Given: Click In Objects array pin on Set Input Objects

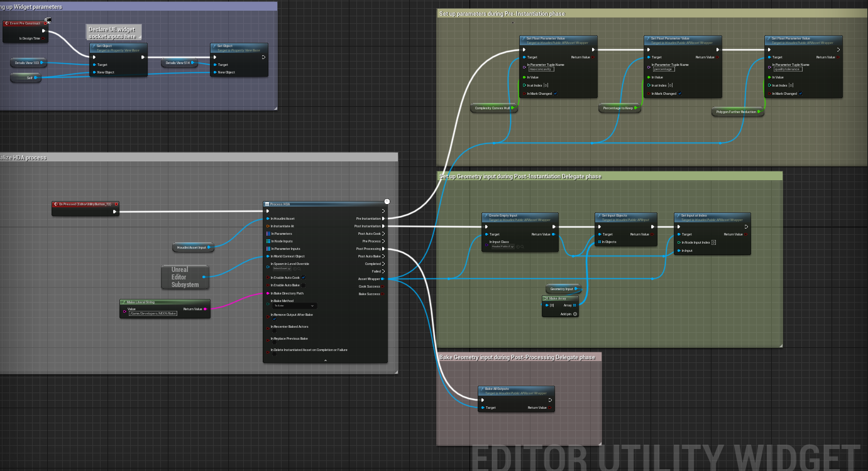Looking at the screenshot, I should click(599, 242).
